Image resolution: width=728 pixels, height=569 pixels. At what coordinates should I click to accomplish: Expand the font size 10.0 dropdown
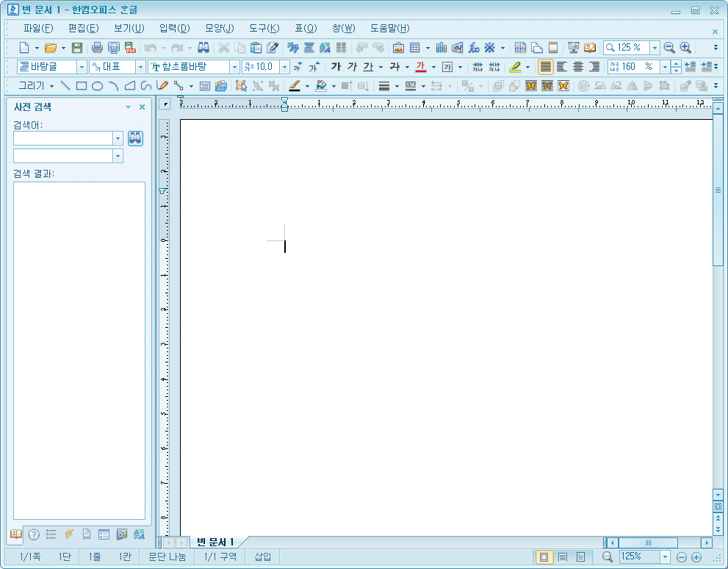[285, 67]
